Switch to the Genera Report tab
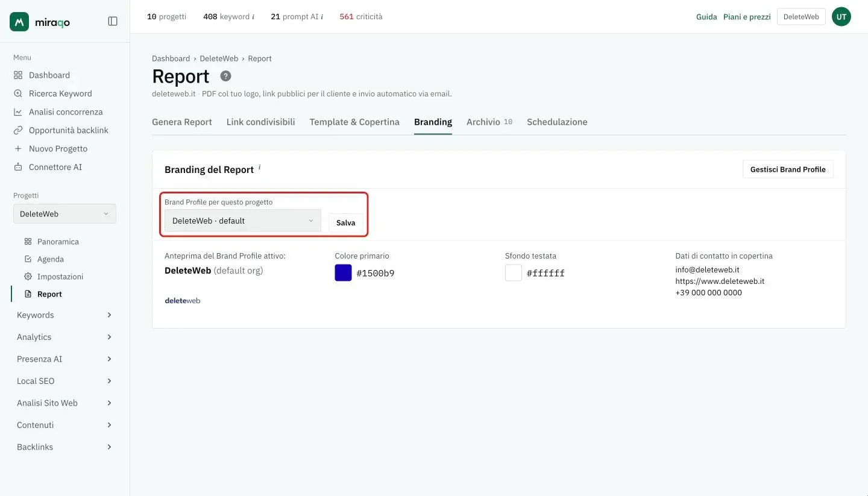 pos(182,122)
